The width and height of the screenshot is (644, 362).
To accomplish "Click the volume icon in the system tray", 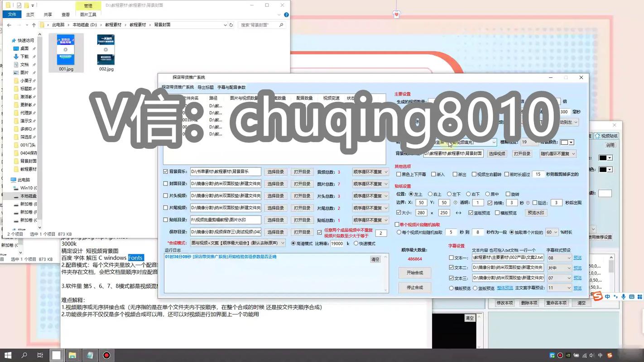I will click(592, 356).
